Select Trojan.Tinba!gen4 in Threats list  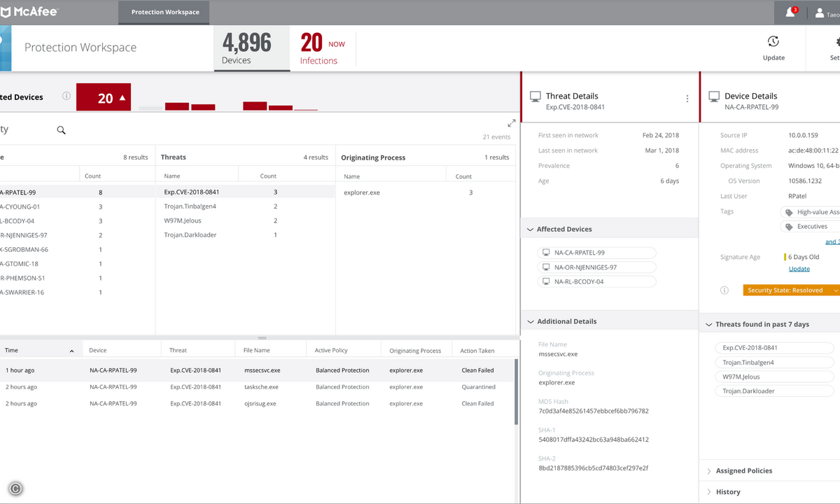pos(245,206)
